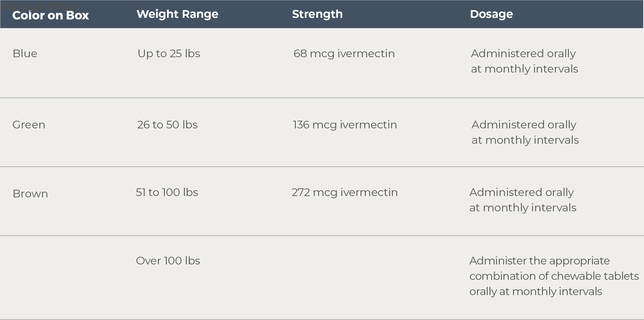Select the 51 to 100 lbs cell
The image size is (644, 320).
tap(167, 192)
